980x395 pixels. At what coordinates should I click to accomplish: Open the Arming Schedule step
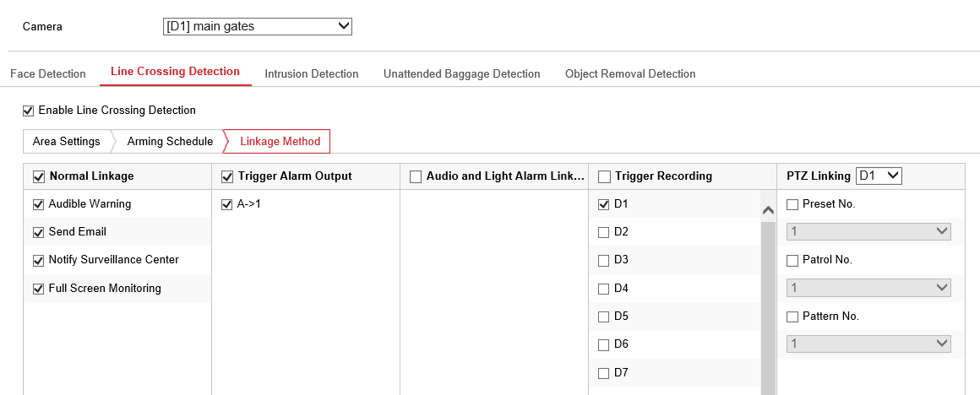coord(170,141)
